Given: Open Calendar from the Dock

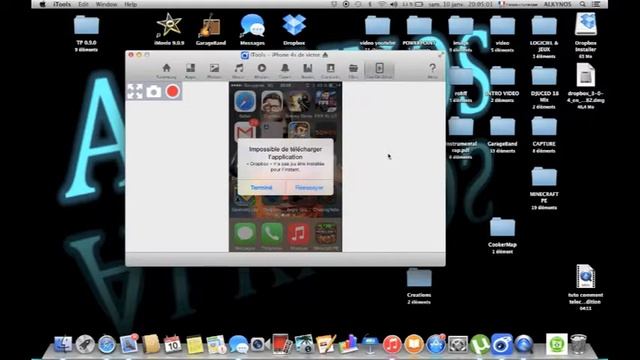Looking at the screenshot, I should click(x=172, y=344).
